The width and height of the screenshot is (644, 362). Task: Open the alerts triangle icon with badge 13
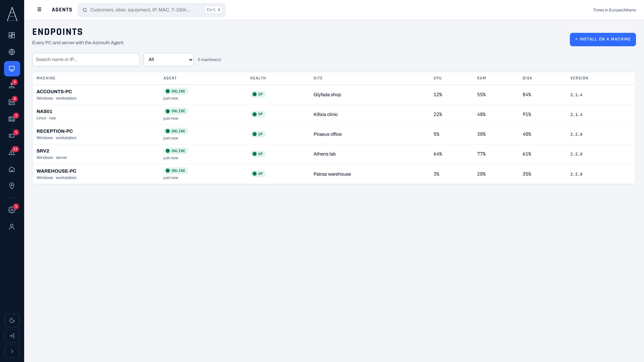[12, 152]
